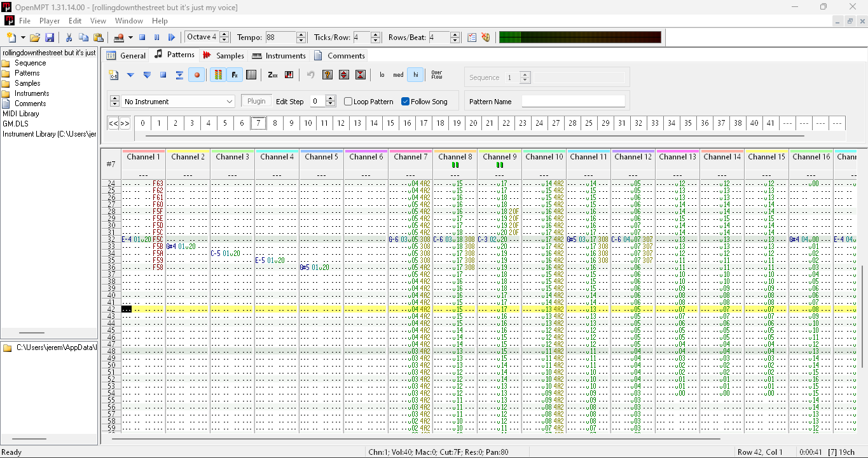Open the File menu
This screenshot has height=458, width=868.
(25, 21)
